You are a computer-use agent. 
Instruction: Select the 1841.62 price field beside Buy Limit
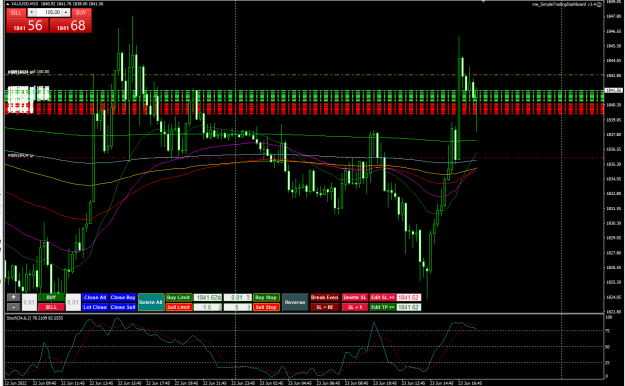pyautogui.click(x=208, y=297)
